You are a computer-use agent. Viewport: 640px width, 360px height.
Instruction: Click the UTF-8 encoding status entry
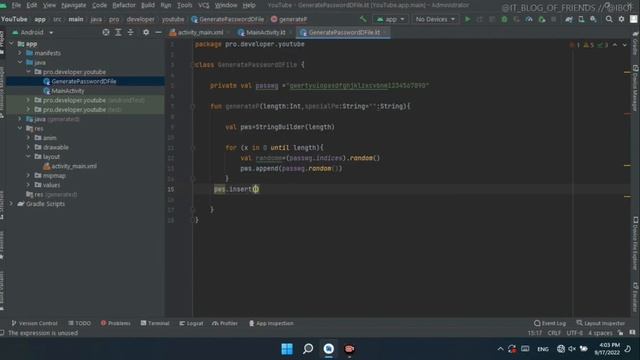click(575, 333)
